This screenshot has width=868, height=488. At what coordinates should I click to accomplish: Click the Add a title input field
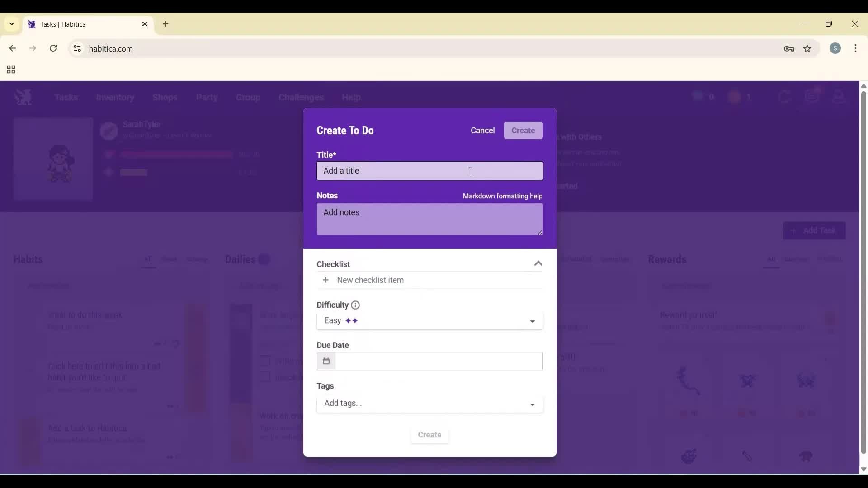pyautogui.click(x=429, y=171)
